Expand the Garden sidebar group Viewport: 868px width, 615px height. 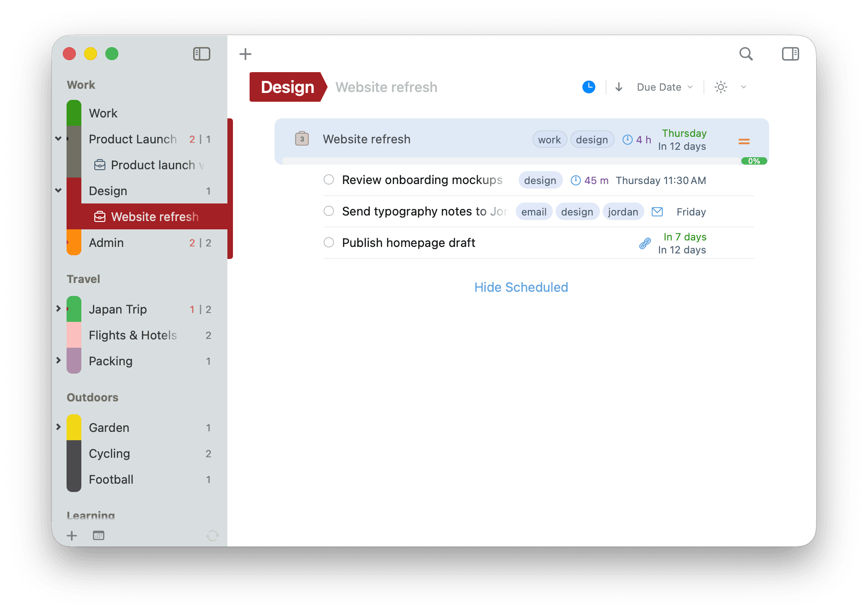coord(58,427)
